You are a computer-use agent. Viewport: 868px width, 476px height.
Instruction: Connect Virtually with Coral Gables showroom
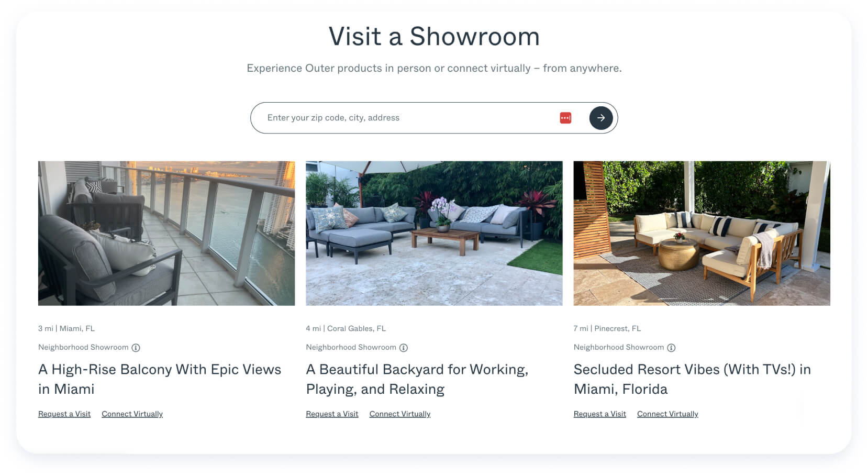[400, 414]
